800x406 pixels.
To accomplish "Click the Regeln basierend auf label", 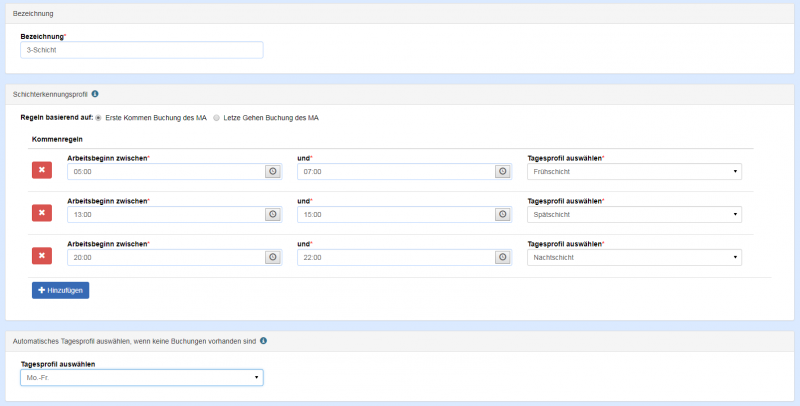I will pos(57,118).
